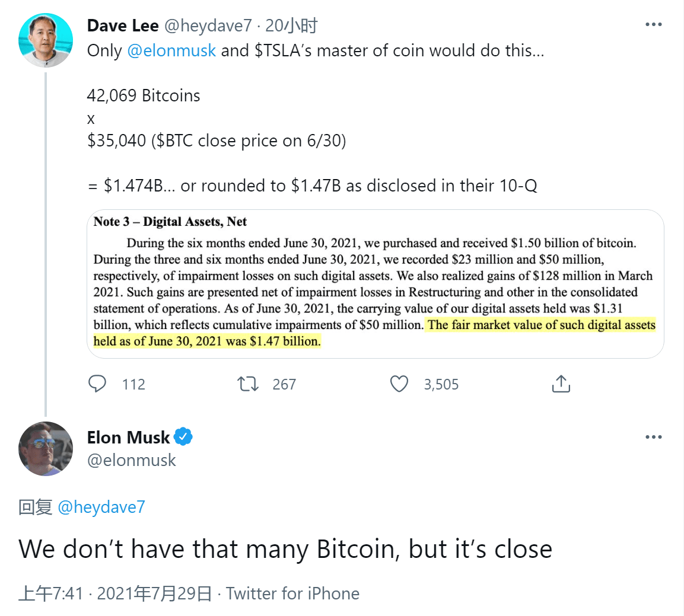Share Dave Lee's tweet via share icon

561,384
